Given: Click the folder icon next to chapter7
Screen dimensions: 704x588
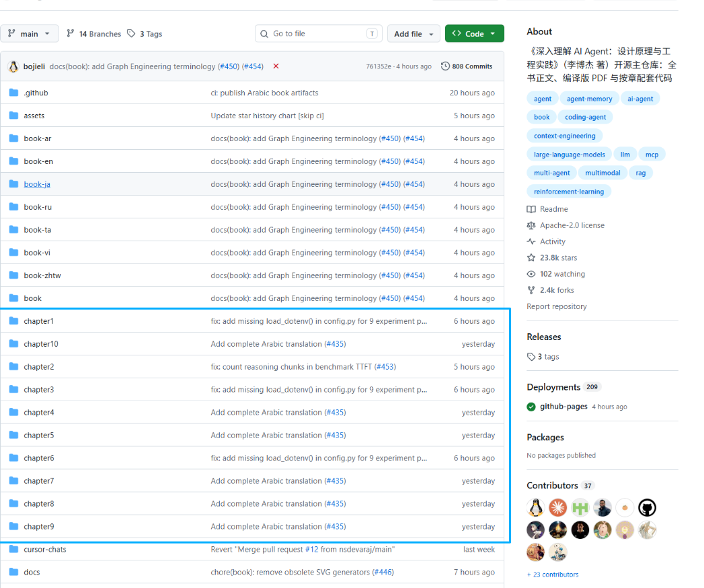Looking at the screenshot, I should pyautogui.click(x=14, y=480).
